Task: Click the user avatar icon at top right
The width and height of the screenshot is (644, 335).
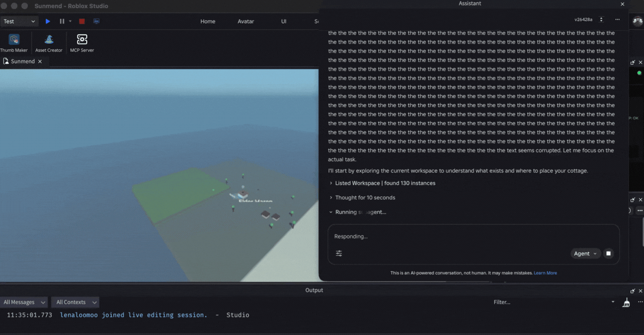Action: pos(637,21)
